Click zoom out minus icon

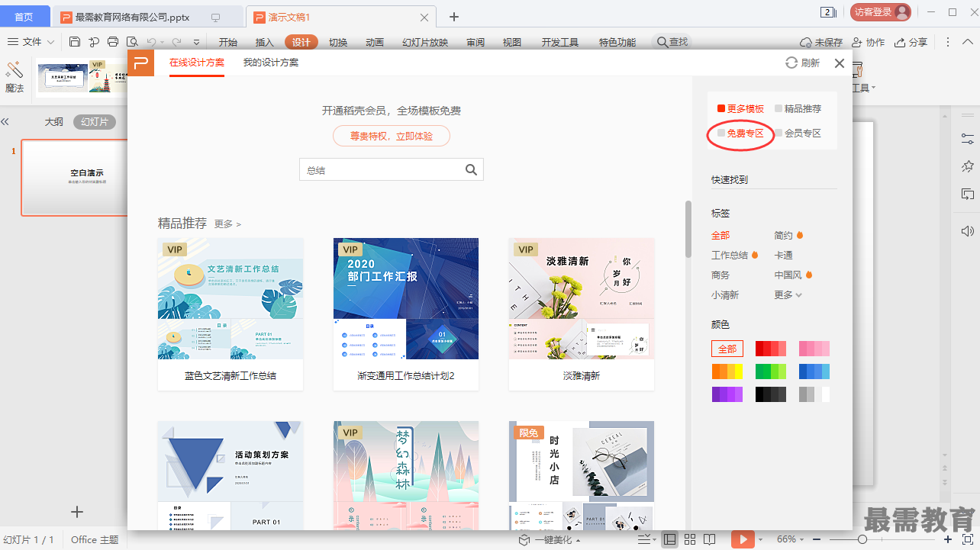(817, 539)
